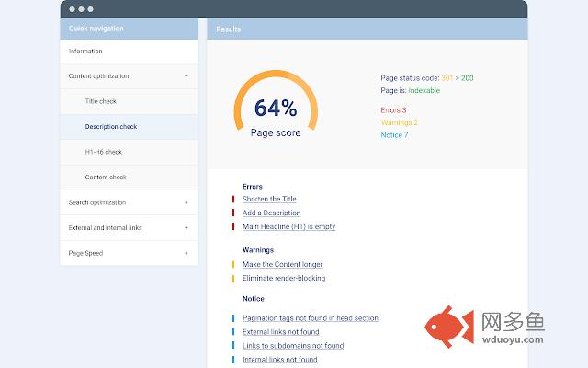This screenshot has height=368, width=588.
Task: Click the Errors section heading
Action: [x=253, y=187]
